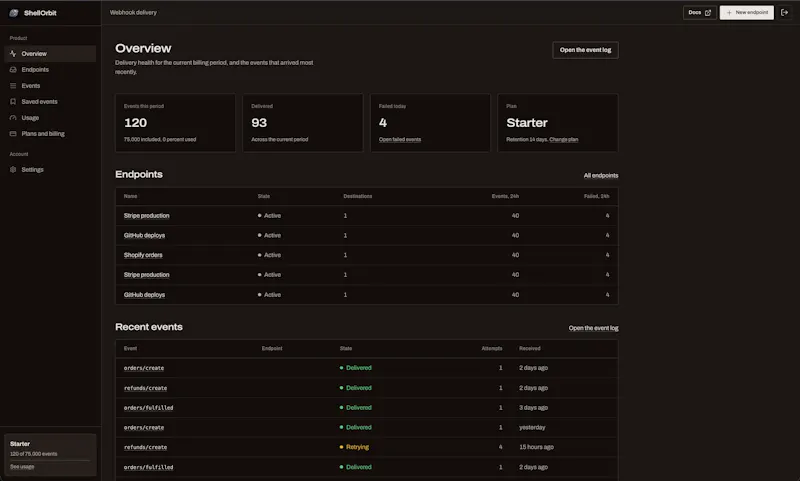The width and height of the screenshot is (800, 481).
Task: Click Open the event log link above Recent events
Action: click(x=593, y=328)
